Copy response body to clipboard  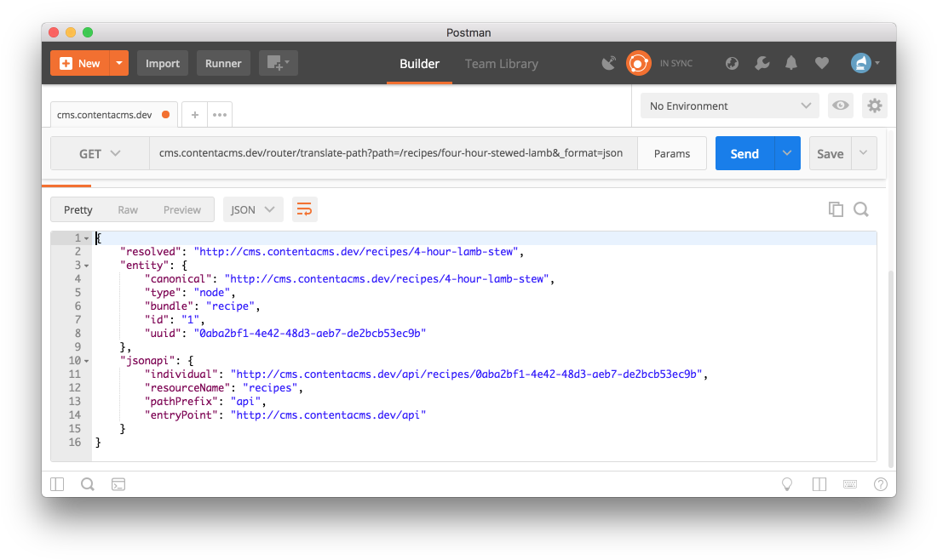[836, 209]
